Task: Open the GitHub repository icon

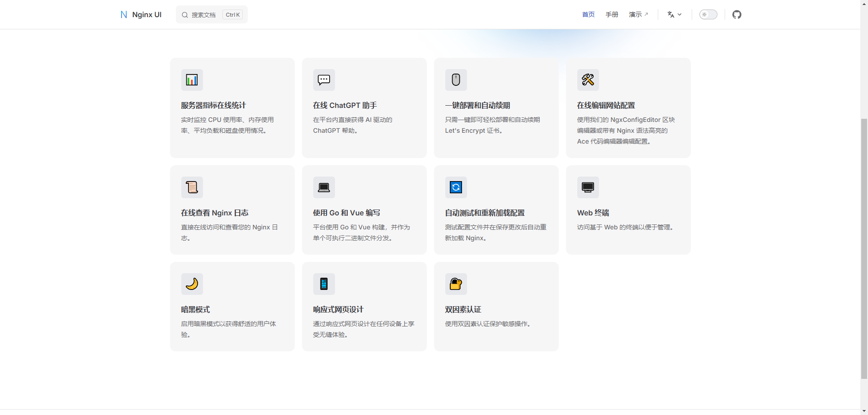Action: pos(736,14)
